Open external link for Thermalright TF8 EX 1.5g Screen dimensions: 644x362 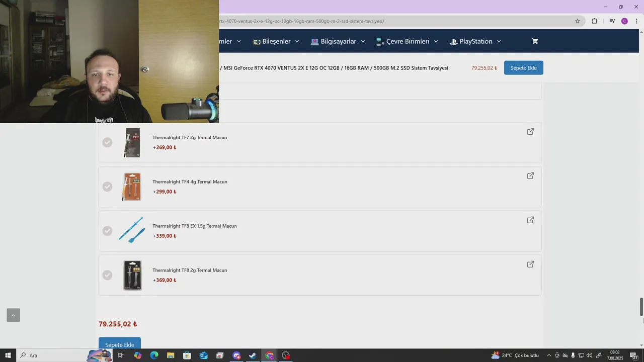(x=530, y=220)
